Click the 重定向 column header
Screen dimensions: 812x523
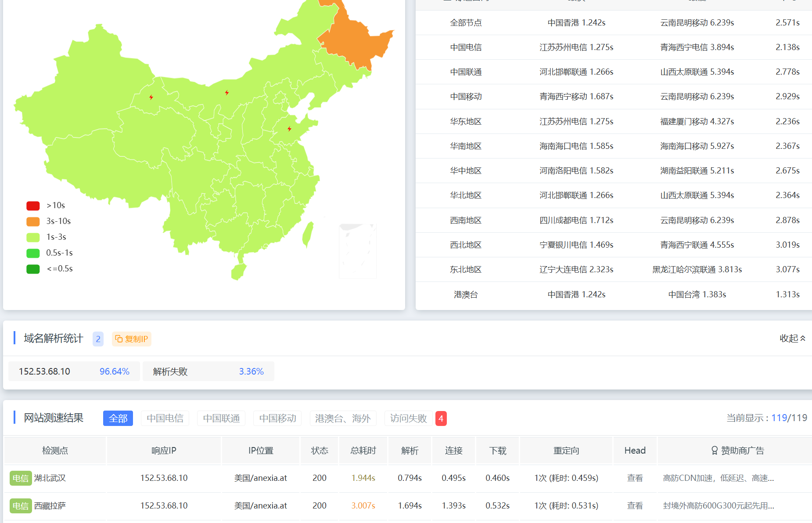pos(566,451)
